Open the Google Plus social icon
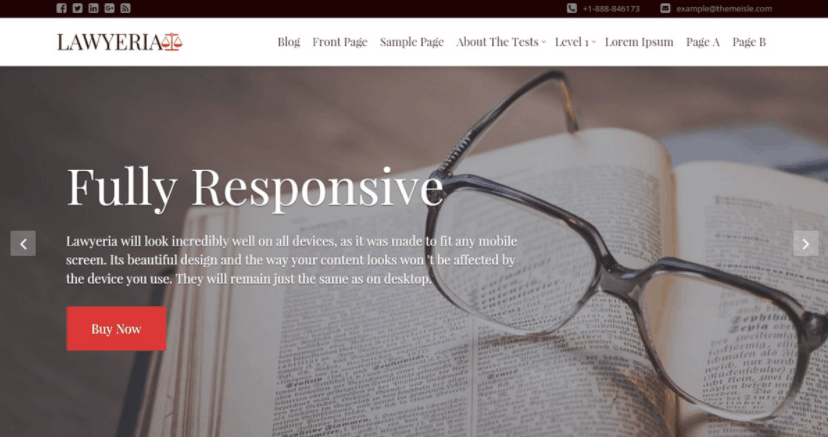The image size is (828, 437). tap(109, 8)
